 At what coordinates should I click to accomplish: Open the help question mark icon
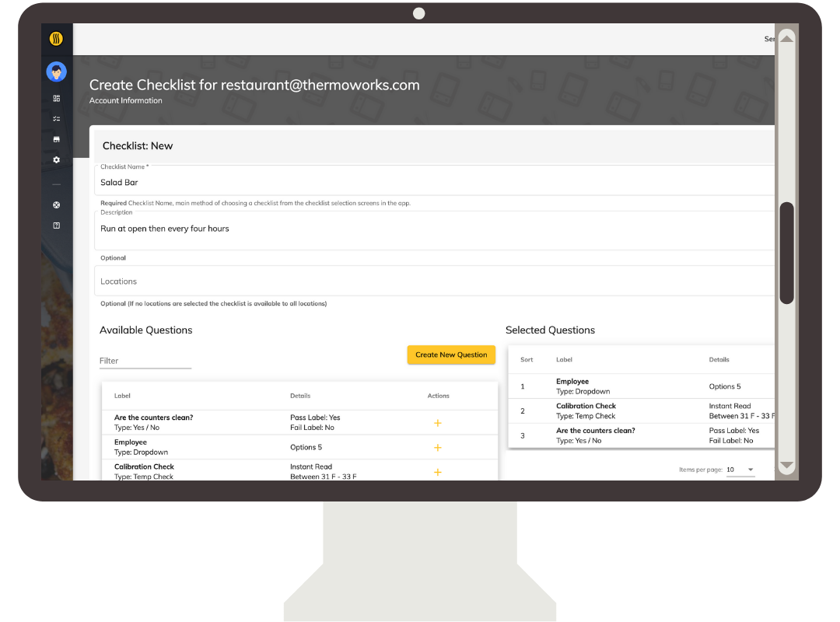(x=56, y=225)
